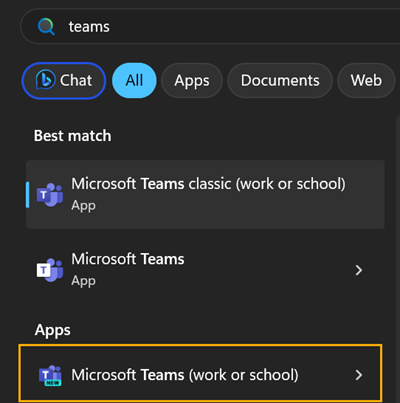Click the Microsoft Teams app icon with white tile
The width and height of the screenshot is (400, 403).
[50, 270]
